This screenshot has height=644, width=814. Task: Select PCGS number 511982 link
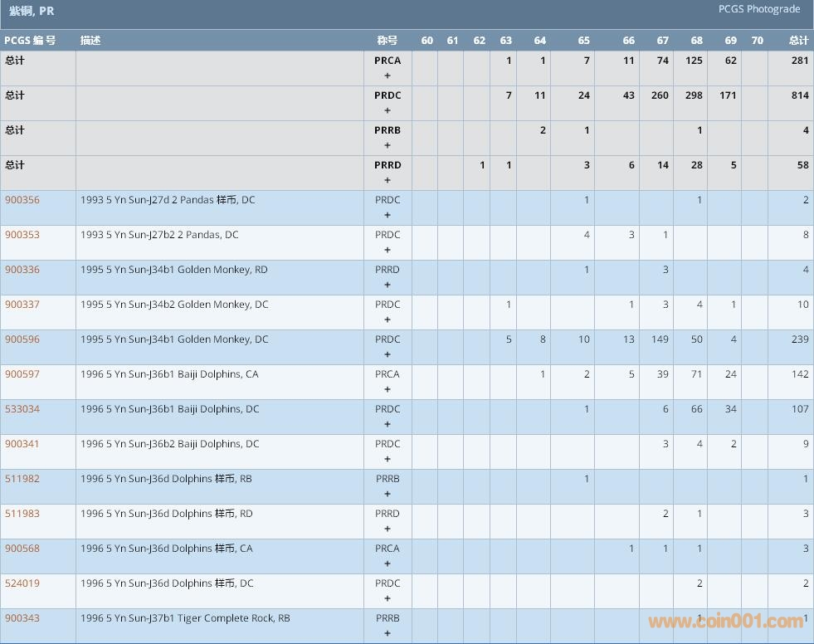tap(22, 479)
